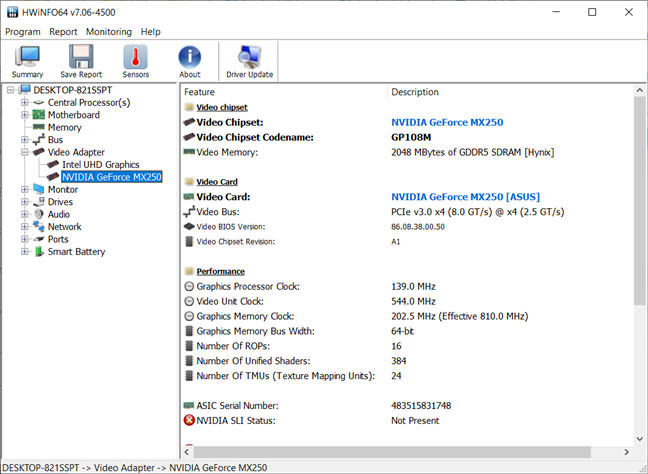Collapse the DESKTOP-821SSPT root node
Viewport: 648px width, 474px height.
pyautogui.click(x=10, y=90)
